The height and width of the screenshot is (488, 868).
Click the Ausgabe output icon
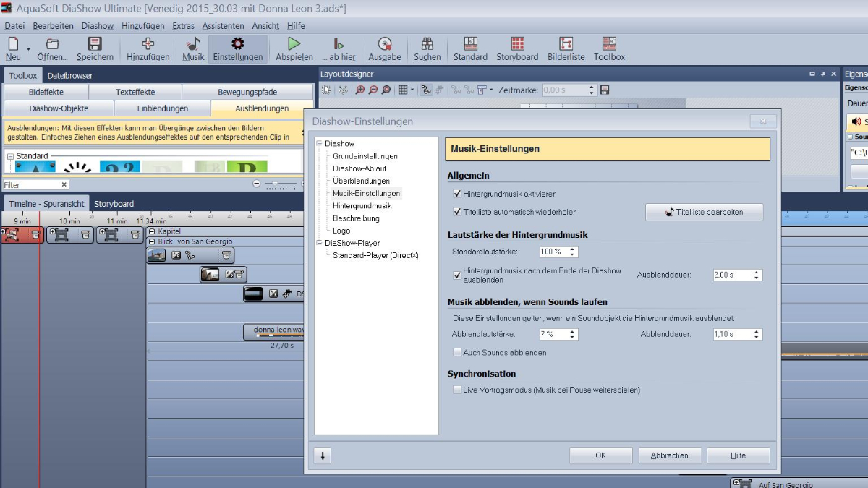pos(384,48)
